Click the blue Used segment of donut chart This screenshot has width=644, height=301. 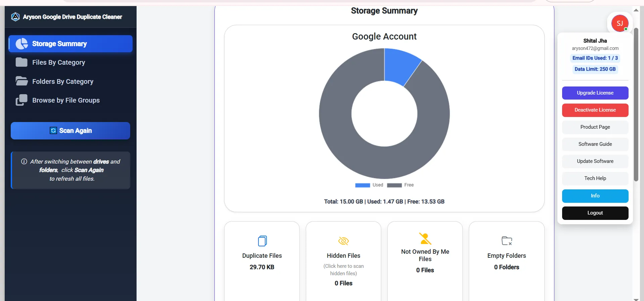tap(399, 66)
